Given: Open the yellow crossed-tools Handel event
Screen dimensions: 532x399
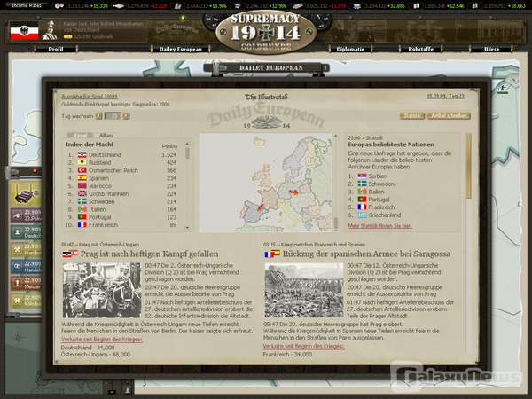Looking at the screenshot, I should (x=26, y=249).
